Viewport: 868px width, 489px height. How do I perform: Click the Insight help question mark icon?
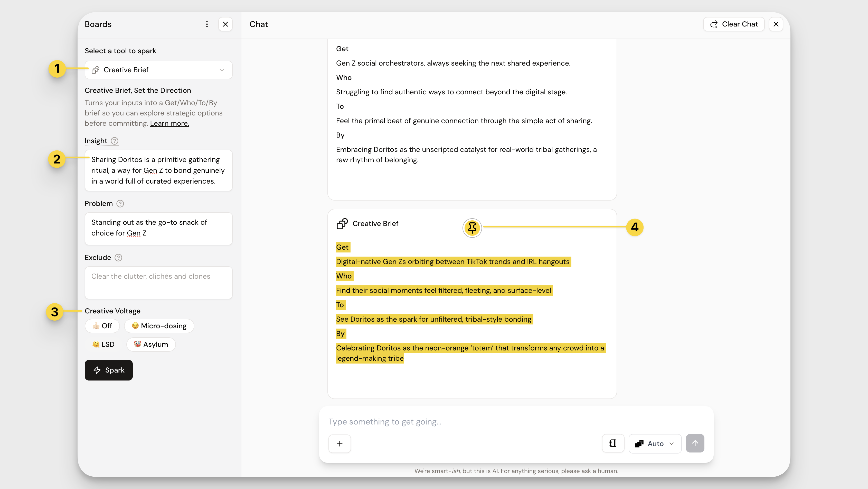click(115, 141)
